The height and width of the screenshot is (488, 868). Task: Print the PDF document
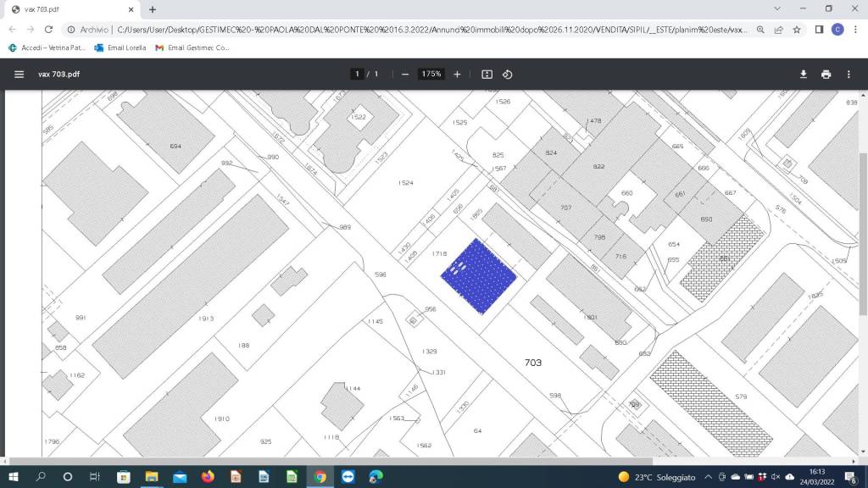pos(826,75)
